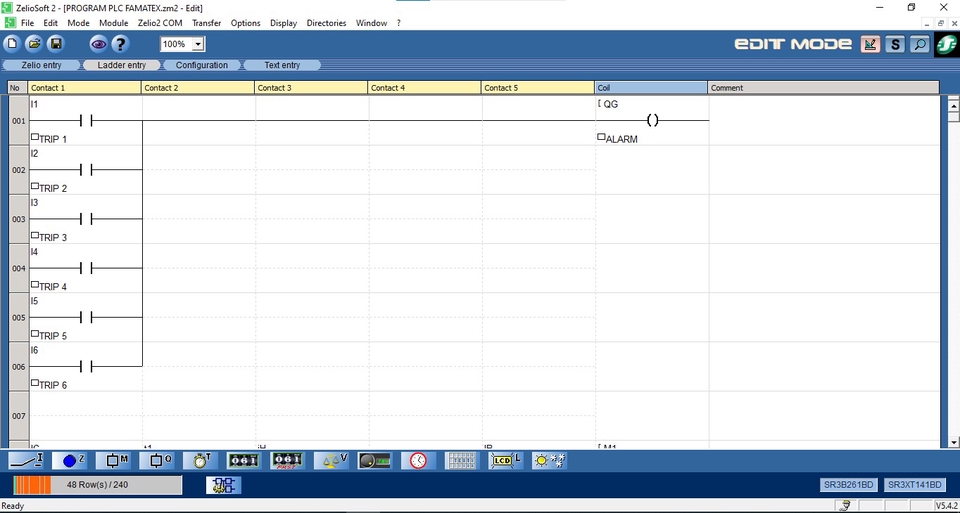The width and height of the screenshot is (960, 513).
Task: Select the summer/winter time palette
Action: click(549, 460)
